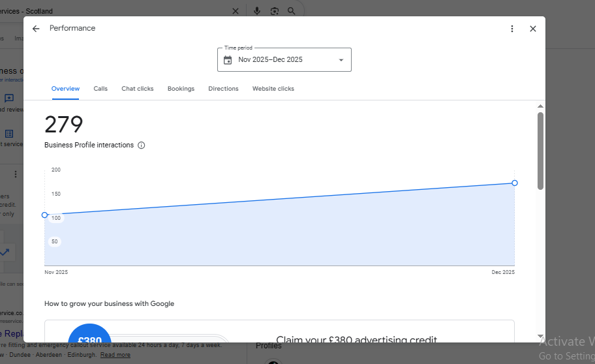The height and width of the screenshot is (364, 595).
Task: Show info about Business Profile interactions
Action: pyautogui.click(x=142, y=145)
